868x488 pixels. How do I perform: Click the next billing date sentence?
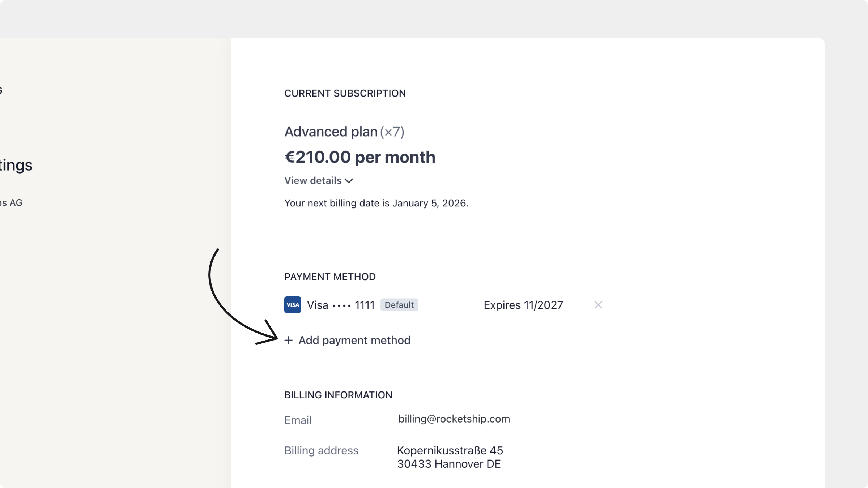tap(376, 203)
